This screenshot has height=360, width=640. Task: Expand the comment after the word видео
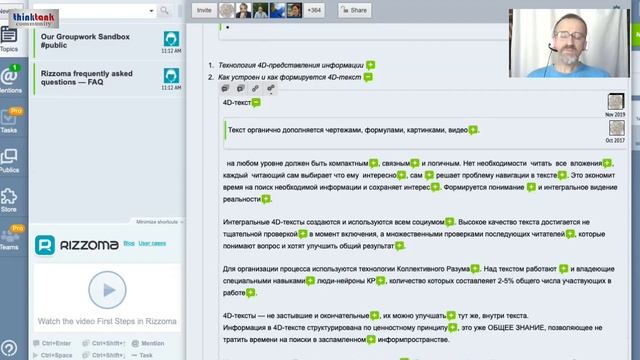[x=473, y=130]
